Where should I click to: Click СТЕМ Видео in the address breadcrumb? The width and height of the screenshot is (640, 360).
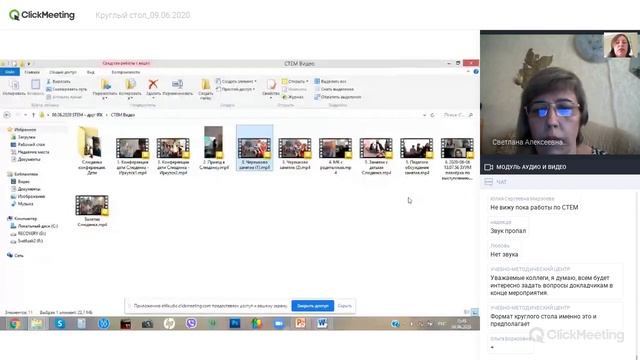[123, 115]
